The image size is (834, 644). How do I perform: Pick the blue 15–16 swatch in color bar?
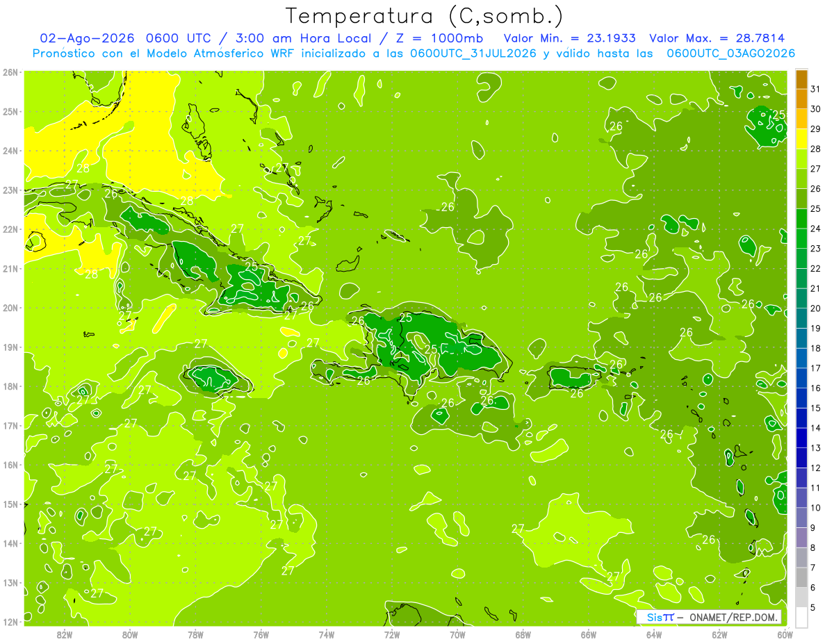801,399
